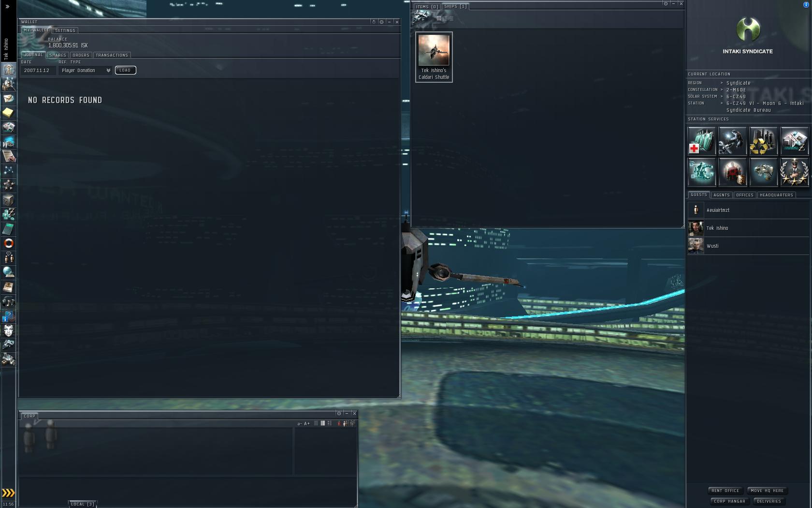Open the assets box icon in sidebar

coord(9,200)
